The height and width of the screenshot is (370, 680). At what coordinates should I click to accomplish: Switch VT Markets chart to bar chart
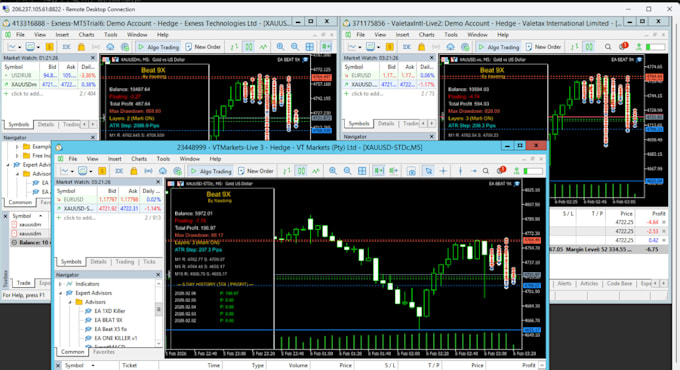pyautogui.click(x=287, y=171)
